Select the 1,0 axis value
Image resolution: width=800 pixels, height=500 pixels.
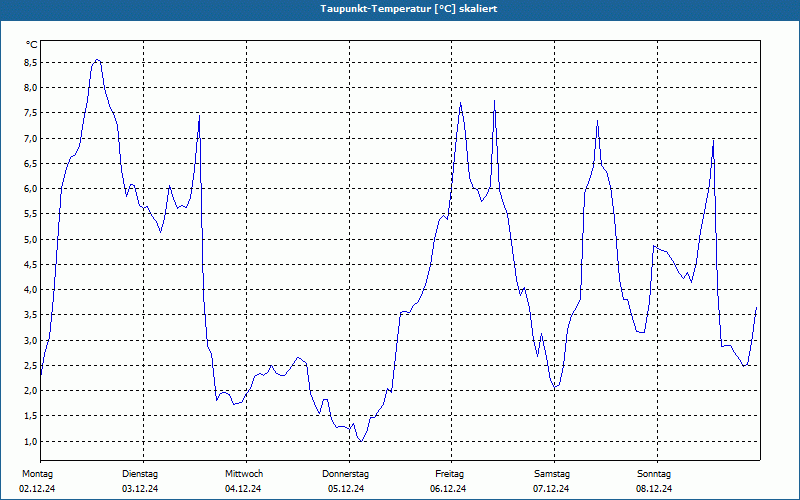[x=32, y=442]
